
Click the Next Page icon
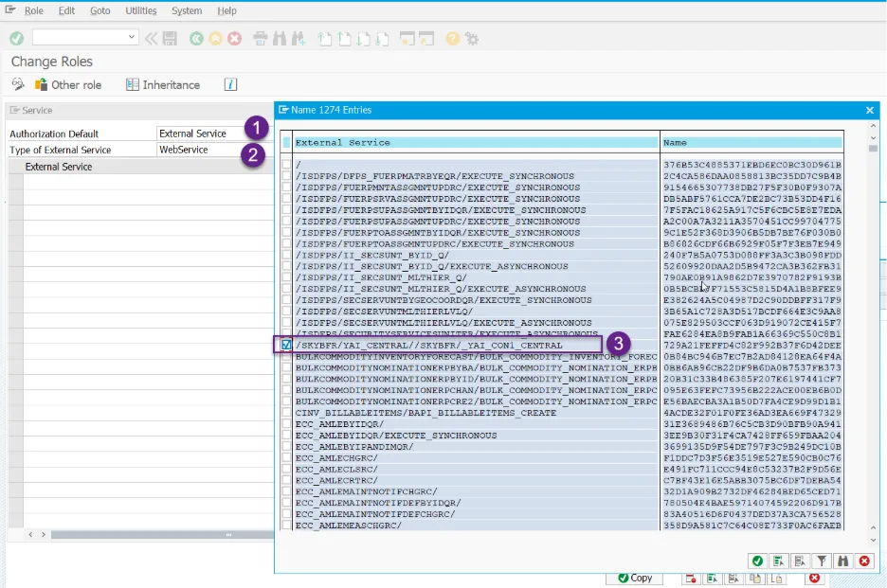pos(363,39)
